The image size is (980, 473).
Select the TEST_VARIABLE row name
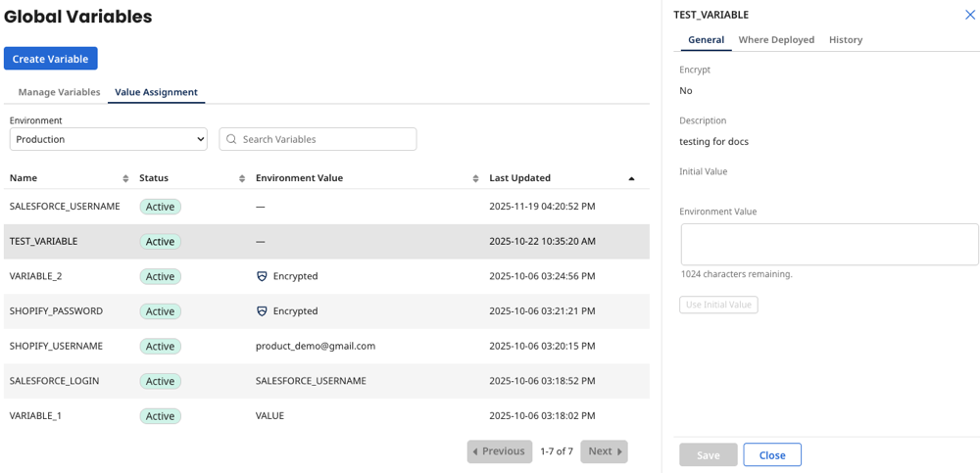pos(44,241)
